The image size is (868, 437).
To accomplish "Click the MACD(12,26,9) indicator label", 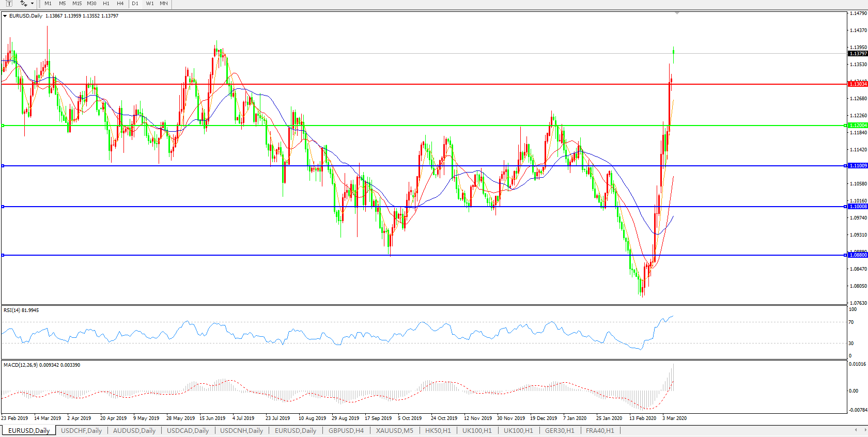I will 41,365.
